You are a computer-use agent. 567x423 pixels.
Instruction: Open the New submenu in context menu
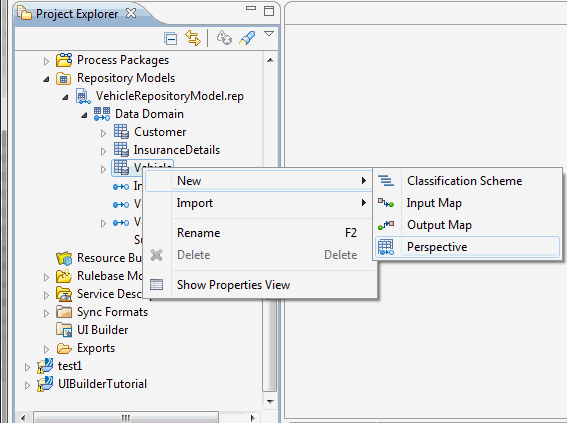point(258,181)
